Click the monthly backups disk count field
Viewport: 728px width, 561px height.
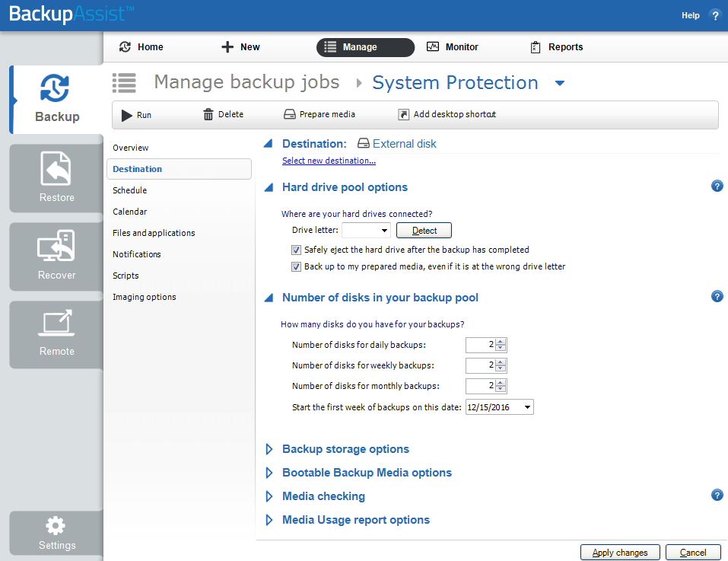coord(481,386)
